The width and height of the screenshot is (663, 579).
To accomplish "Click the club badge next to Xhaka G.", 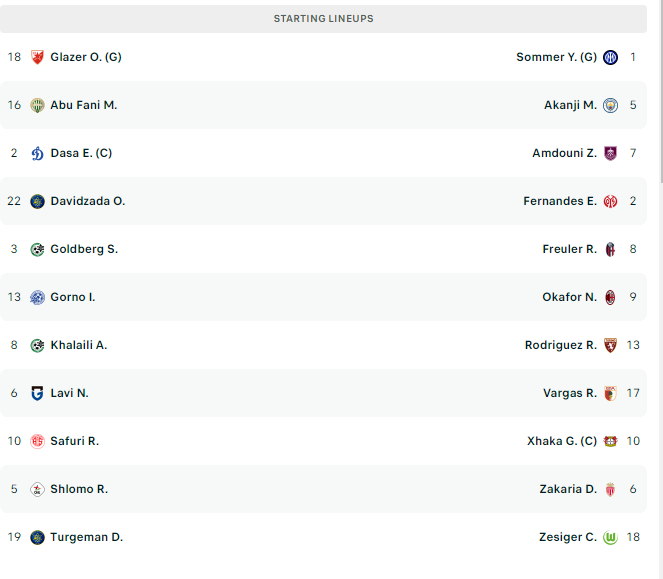I will point(610,441).
